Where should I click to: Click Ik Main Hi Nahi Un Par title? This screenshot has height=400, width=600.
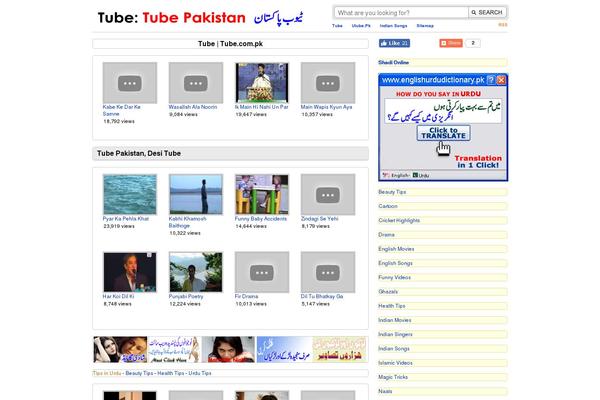tap(261, 107)
